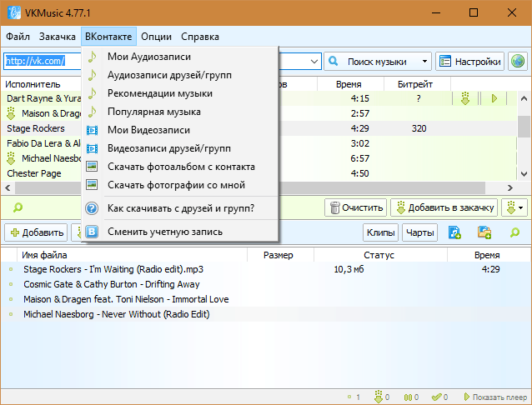Click download arrow icon beside Maison & Dragen
Viewport: 532px width, 405px height.
[11, 113]
